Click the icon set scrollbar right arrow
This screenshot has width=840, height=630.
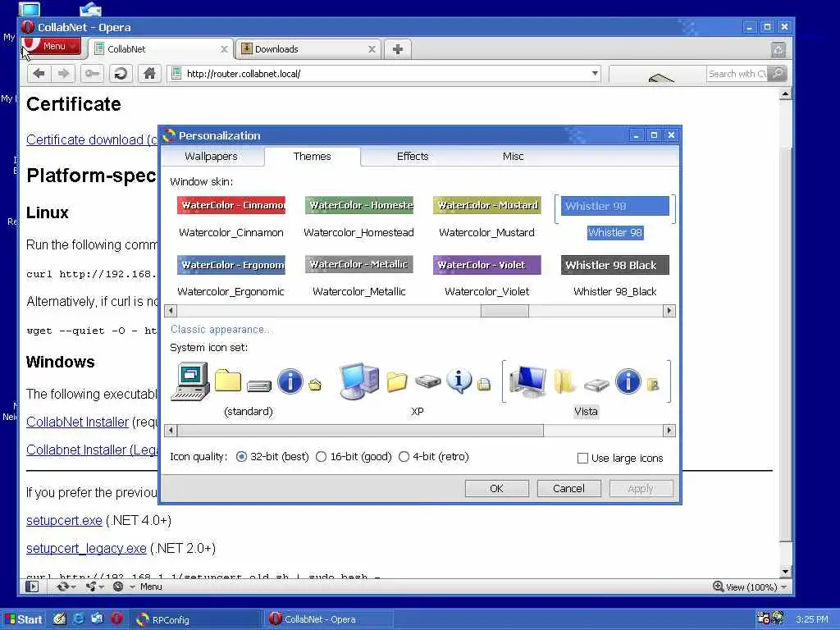(669, 430)
